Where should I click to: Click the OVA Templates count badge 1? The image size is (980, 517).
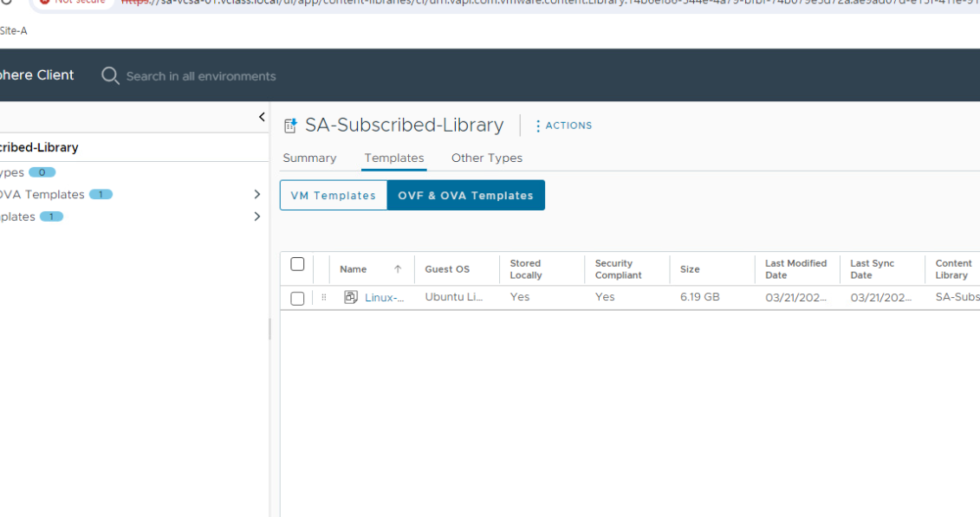pyautogui.click(x=101, y=194)
